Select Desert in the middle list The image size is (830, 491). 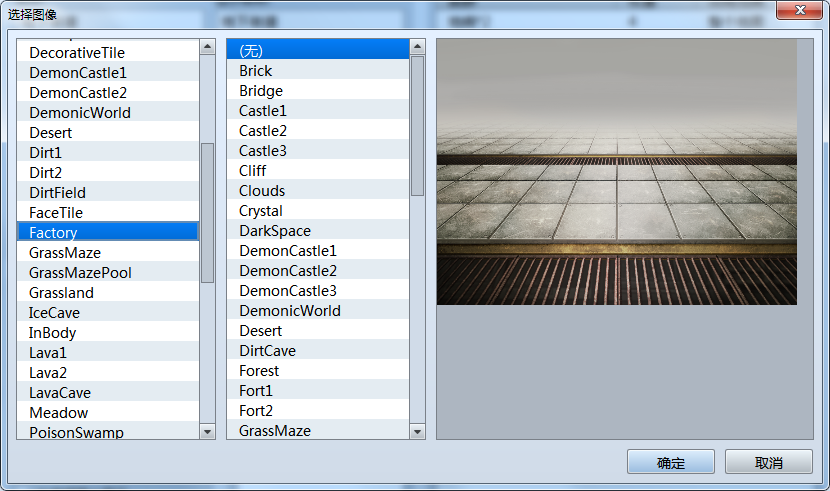coord(318,331)
